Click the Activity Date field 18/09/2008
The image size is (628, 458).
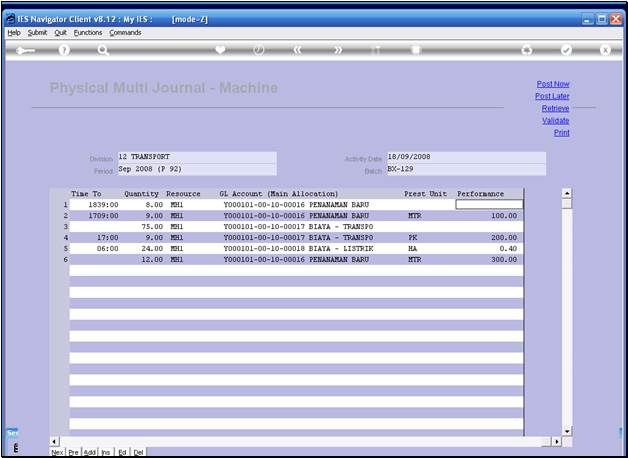click(x=466, y=157)
